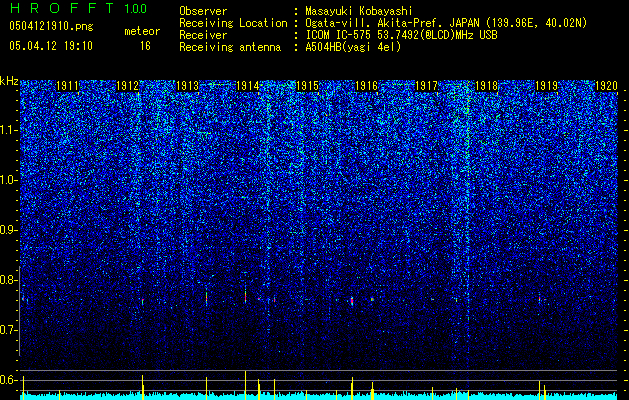Click the 1911 time marker
This screenshot has height=400, width=629.
(x=67, y=86)
